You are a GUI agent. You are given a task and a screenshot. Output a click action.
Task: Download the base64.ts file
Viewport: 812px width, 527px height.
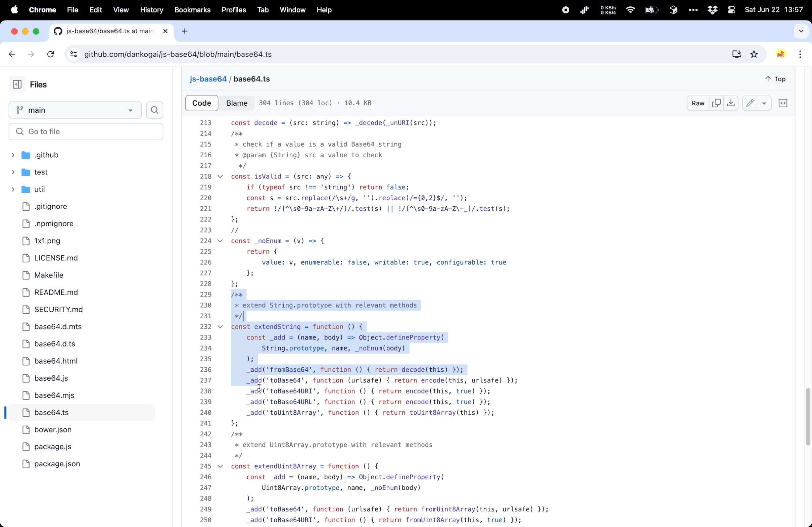click(x=731, y=103)
